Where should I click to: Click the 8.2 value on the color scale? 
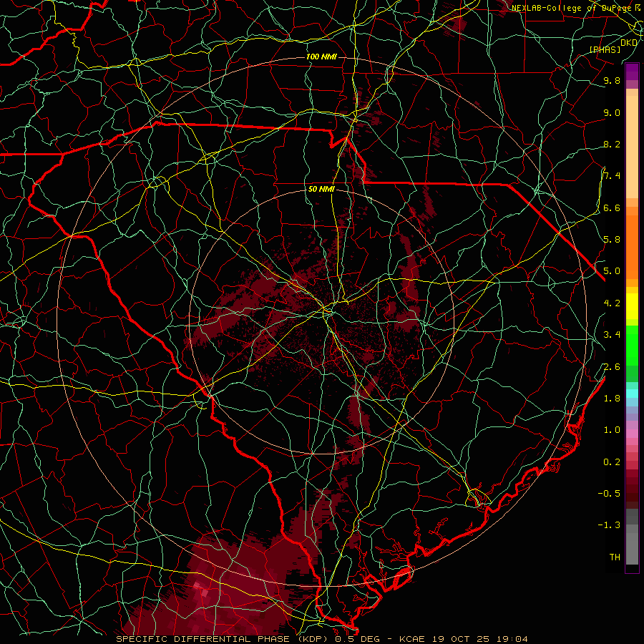point(612,144)
